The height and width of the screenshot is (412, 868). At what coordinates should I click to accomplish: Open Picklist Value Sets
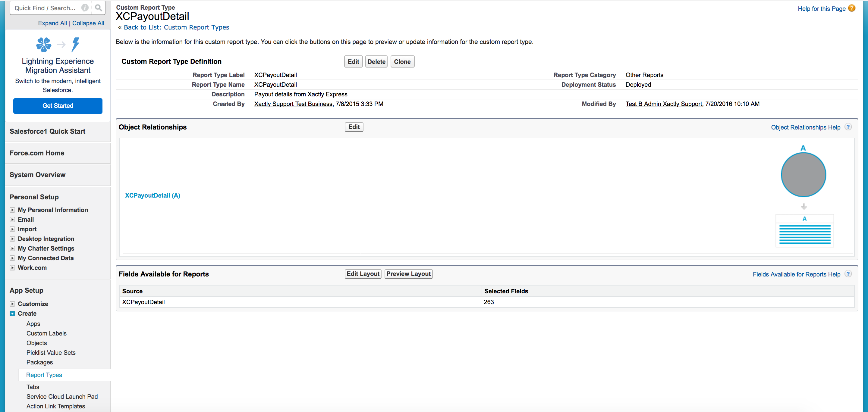click(x=51, y=352)
